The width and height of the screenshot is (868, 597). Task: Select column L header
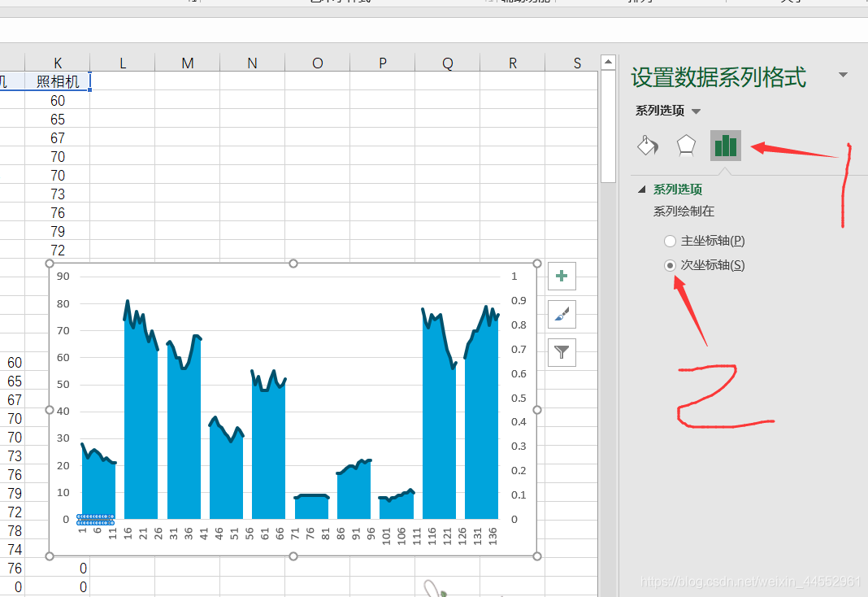pos(123,63)
